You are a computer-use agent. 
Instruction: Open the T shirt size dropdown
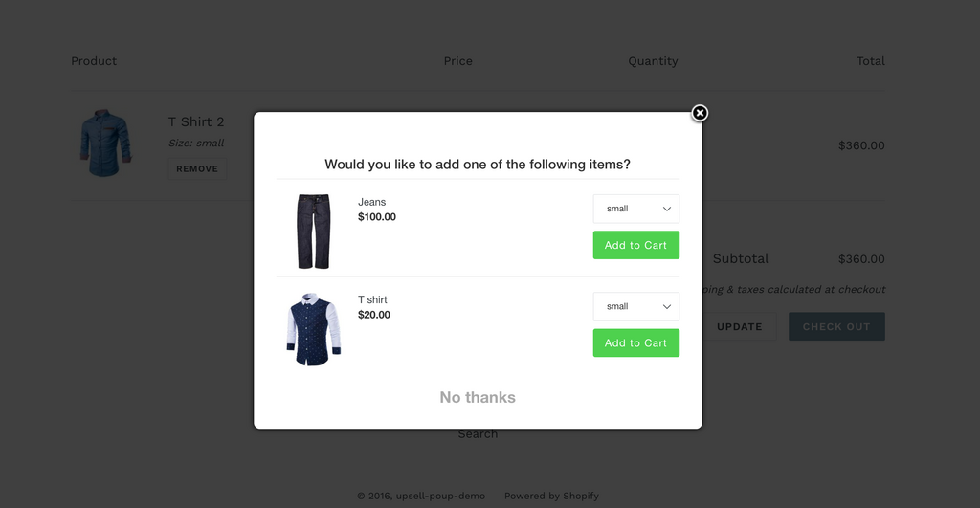(x=635, y=306)
